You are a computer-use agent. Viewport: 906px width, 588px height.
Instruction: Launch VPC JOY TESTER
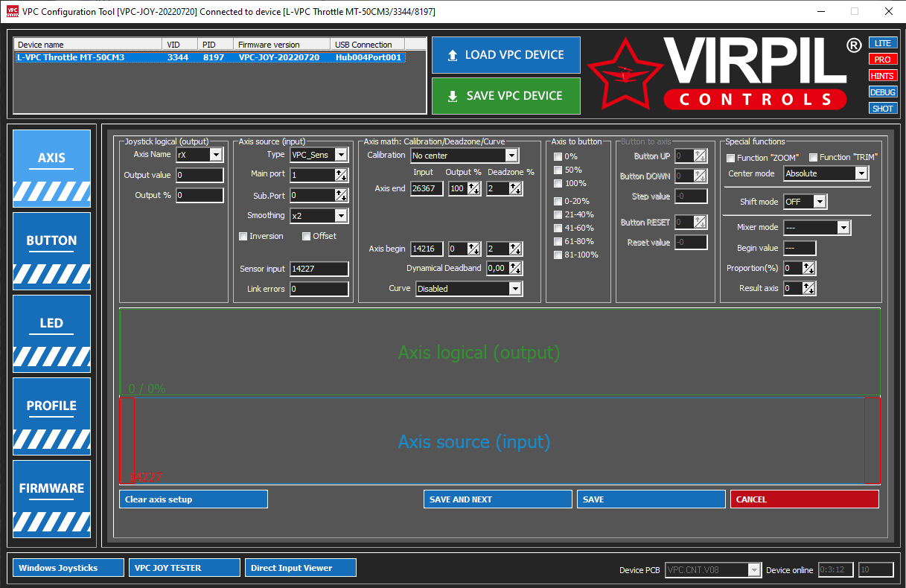click(185, 568)
